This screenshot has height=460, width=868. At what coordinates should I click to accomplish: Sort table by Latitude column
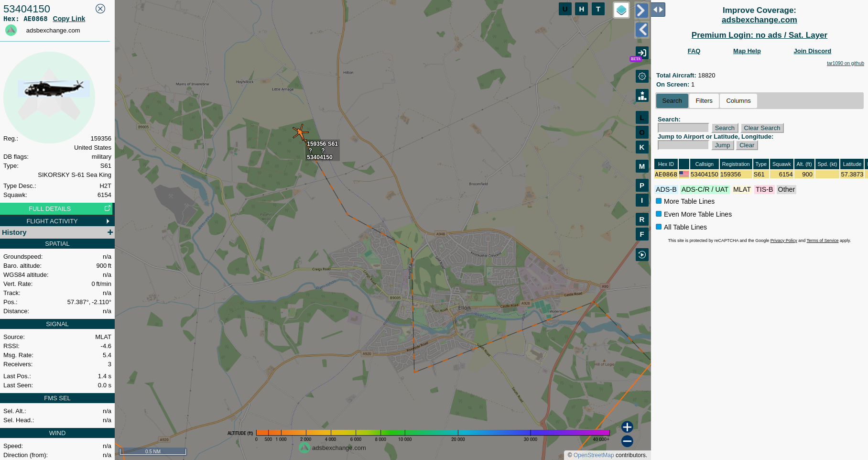pyautogui.click(x=852, y=164)
